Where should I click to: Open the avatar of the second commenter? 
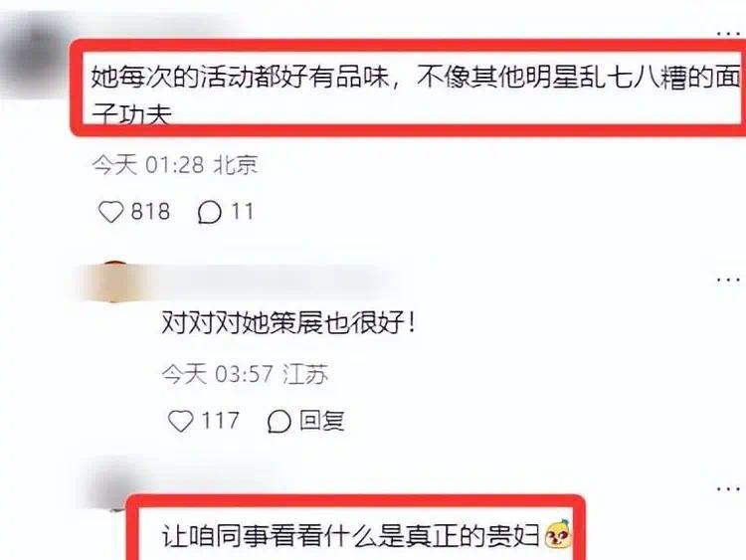112,281
